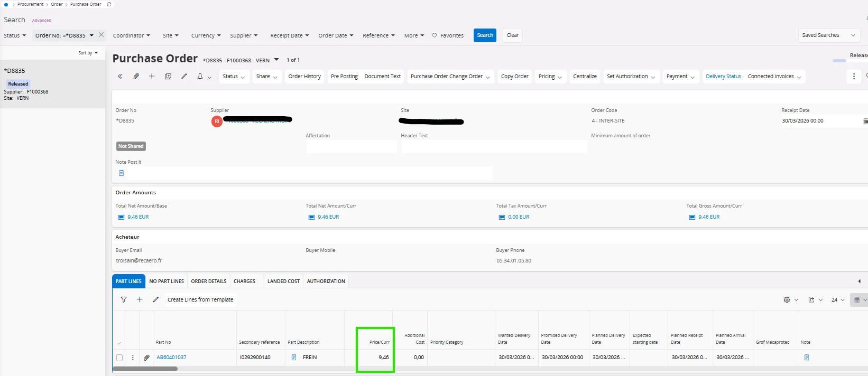Expand the Currency search filter
This screenshot has height=376, width=868.
click(206, 35)
